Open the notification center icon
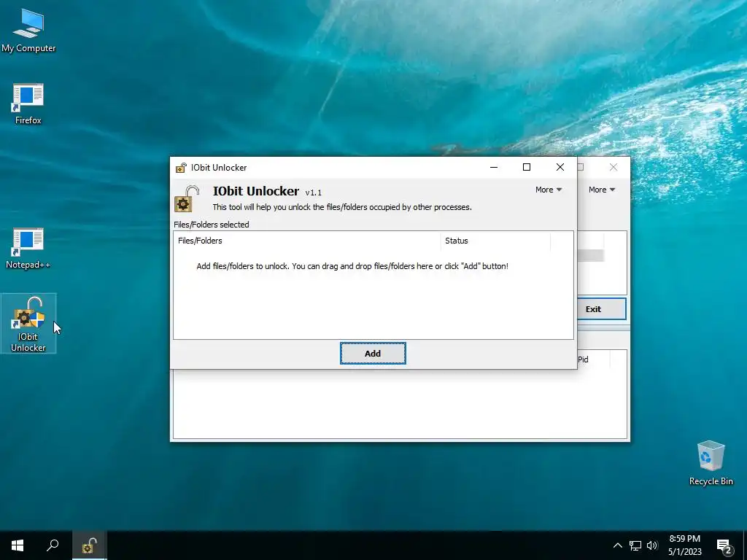Image resolution: width=747 pixels, height=560 pixels. click(x=724, y=545)
